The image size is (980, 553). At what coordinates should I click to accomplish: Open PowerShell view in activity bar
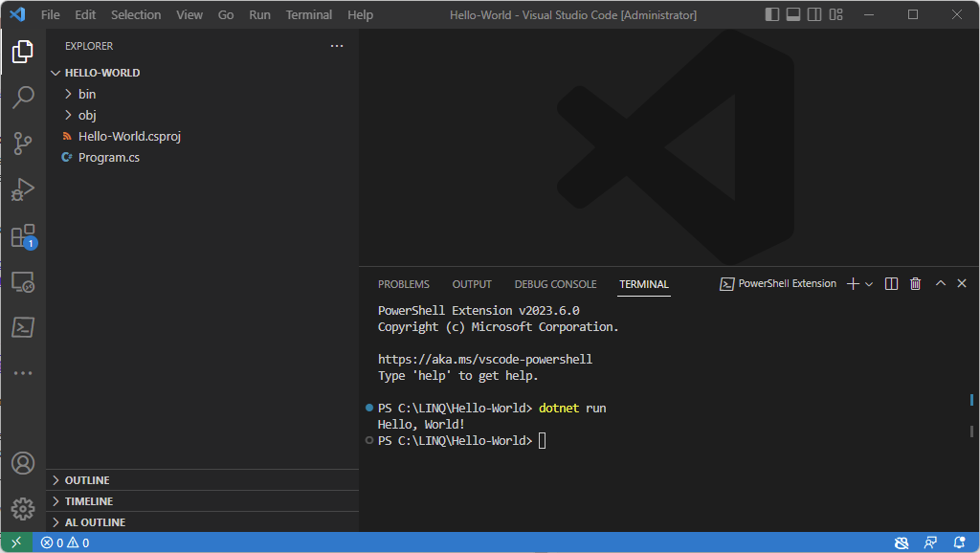coord(23,327)
